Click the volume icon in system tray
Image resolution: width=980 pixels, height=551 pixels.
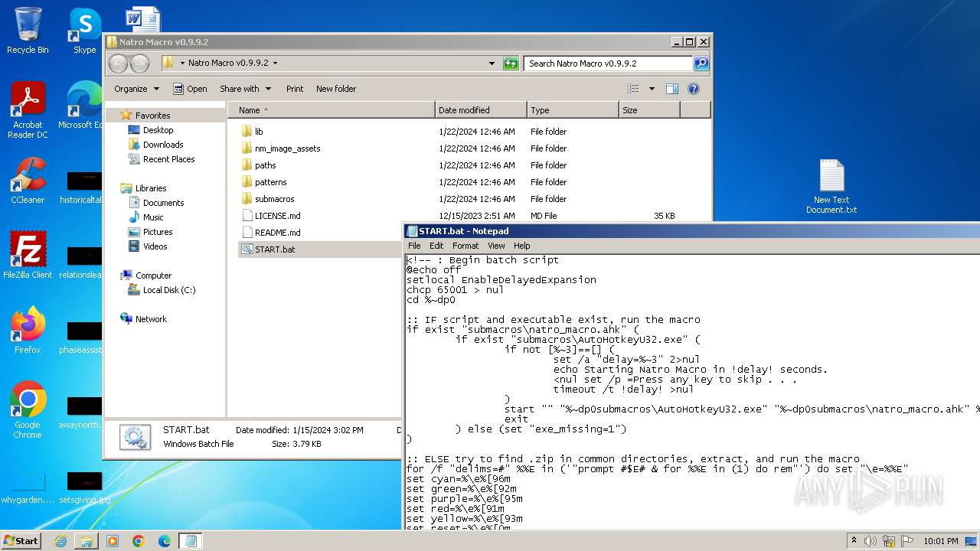pyautogui.click(x=871, y=541)
